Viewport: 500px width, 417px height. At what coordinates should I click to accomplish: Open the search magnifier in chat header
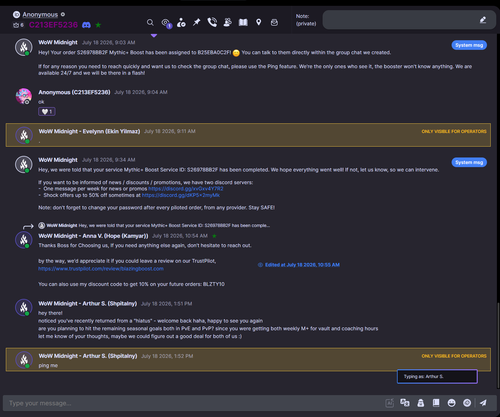[x=150, y=22]
